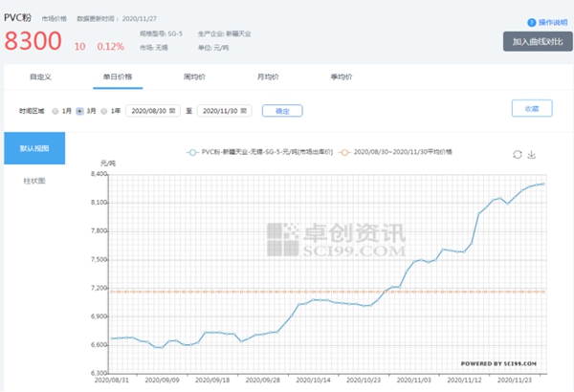Click the percent change 0.12%

[x=111, y=47]
